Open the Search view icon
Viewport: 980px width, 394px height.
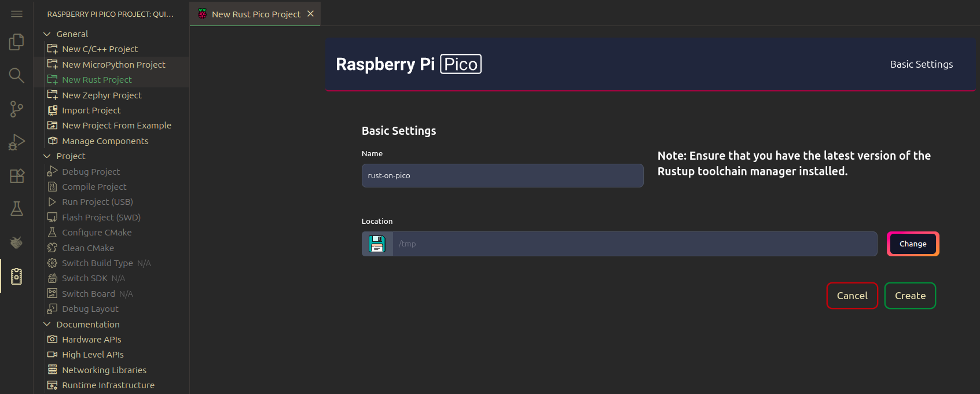coord(17,75)
